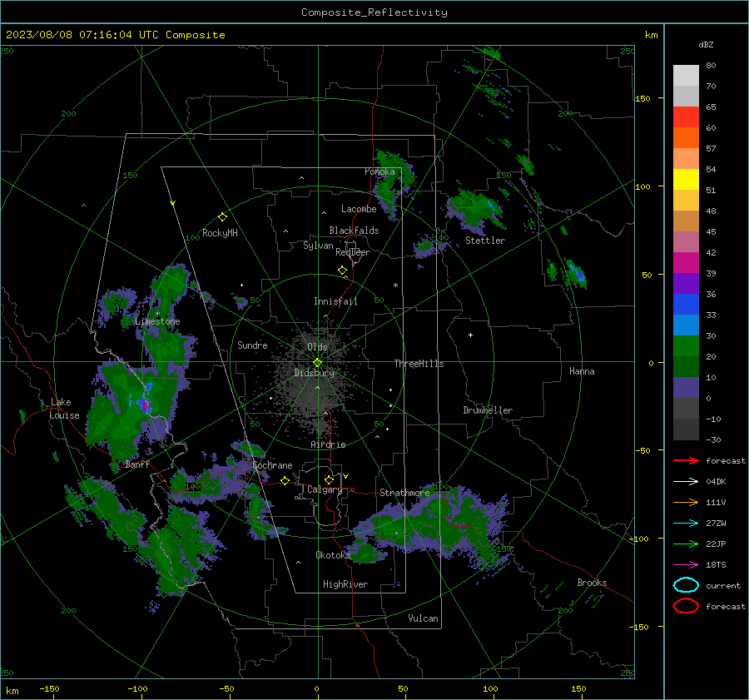
Task: Click the white 04DK arrow icon
Action: (686, 482)
